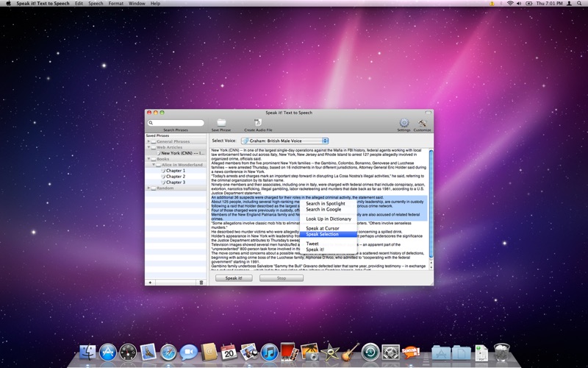Open iChat camera bubble in Dock

pyautogui.click(x=189, y=353)
